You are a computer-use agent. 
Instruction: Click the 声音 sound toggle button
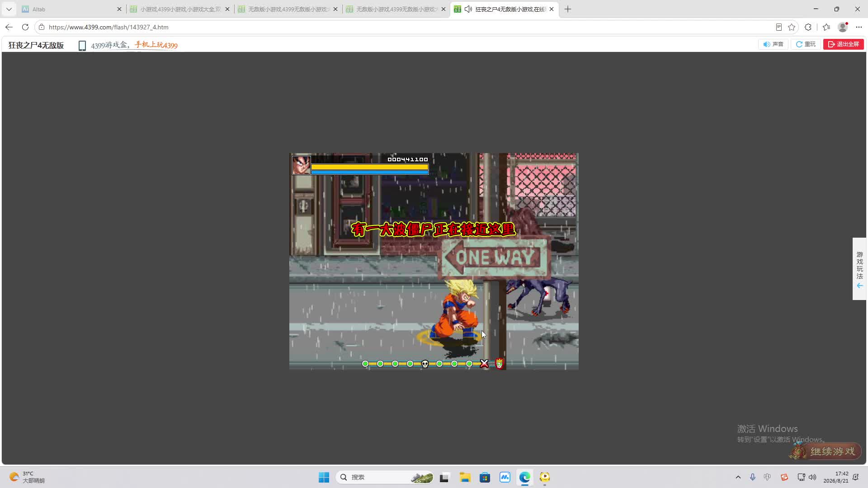click(773, 44)
